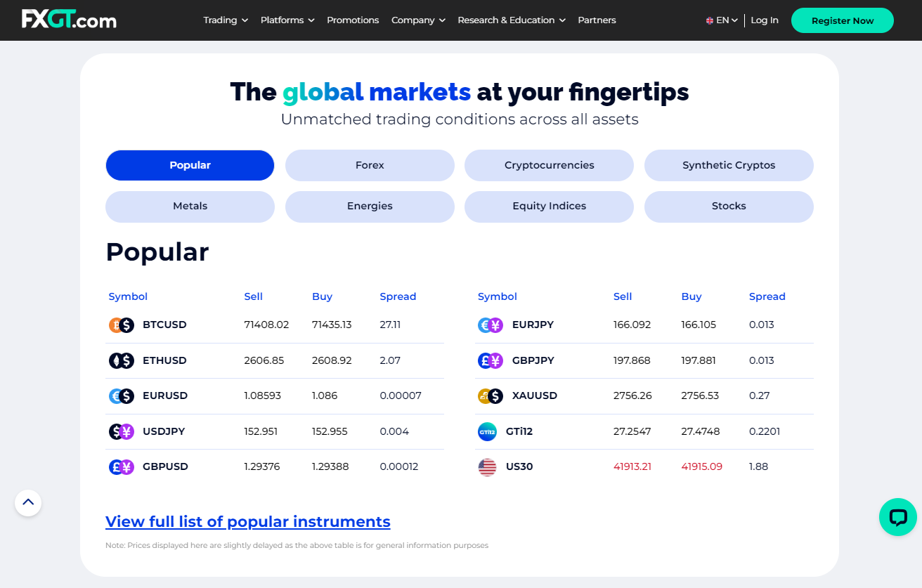Click the BTCUSD coin pair icon

122,325
